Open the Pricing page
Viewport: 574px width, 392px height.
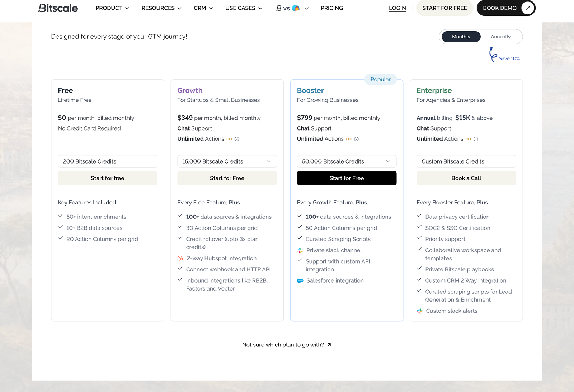point(332,8)
